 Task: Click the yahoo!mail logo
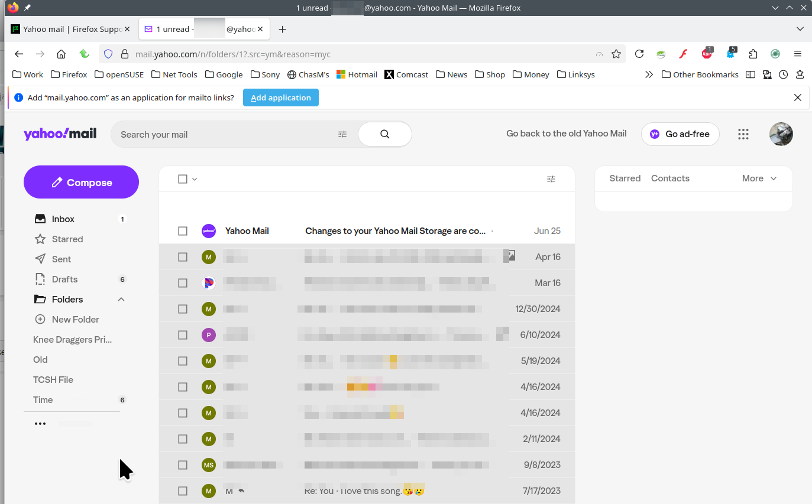[x=60, y=134]
